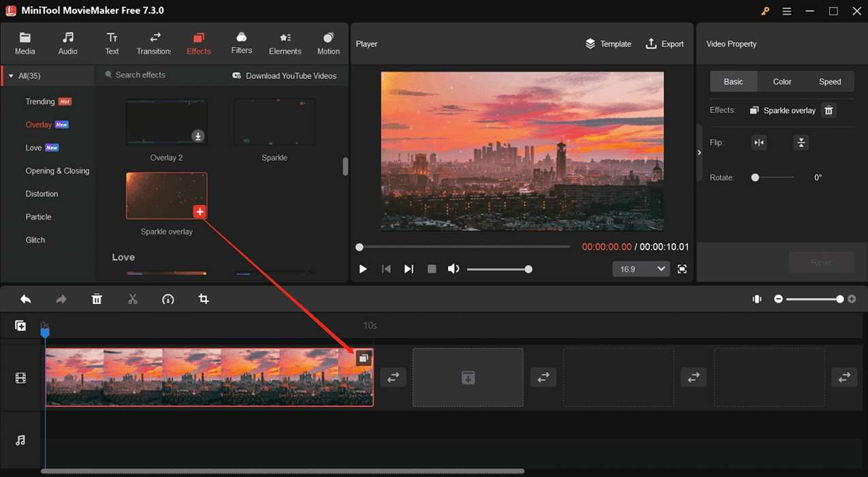Click the video track icon
The height and width of the screenshot is (477, 868).
20,378
